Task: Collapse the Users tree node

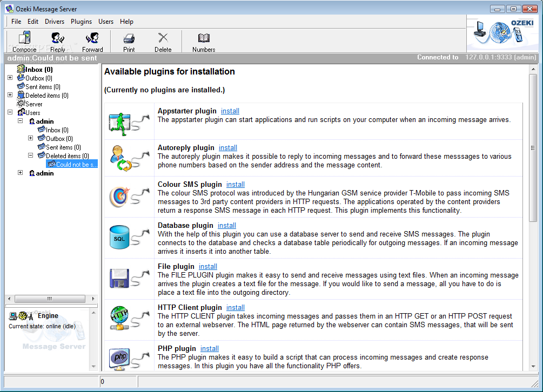Action: pyautogui.click(x=10, y=112)
